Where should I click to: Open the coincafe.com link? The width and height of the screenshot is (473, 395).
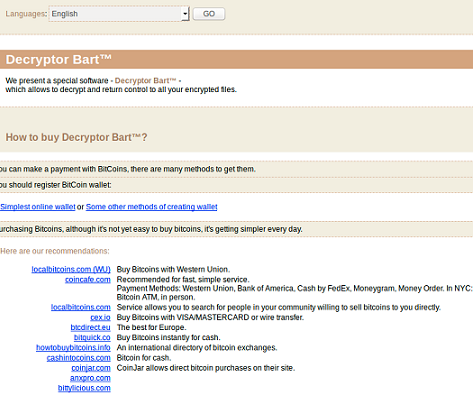[x=88, y=280]
